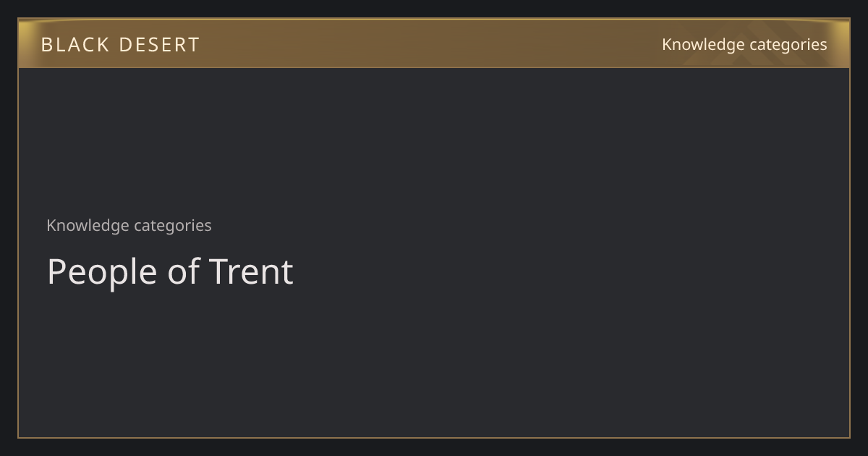The image size is (868, 456).
Task: Click the word Knowledge in the grey breadcrumb
Action: click(x=88, y=225)
